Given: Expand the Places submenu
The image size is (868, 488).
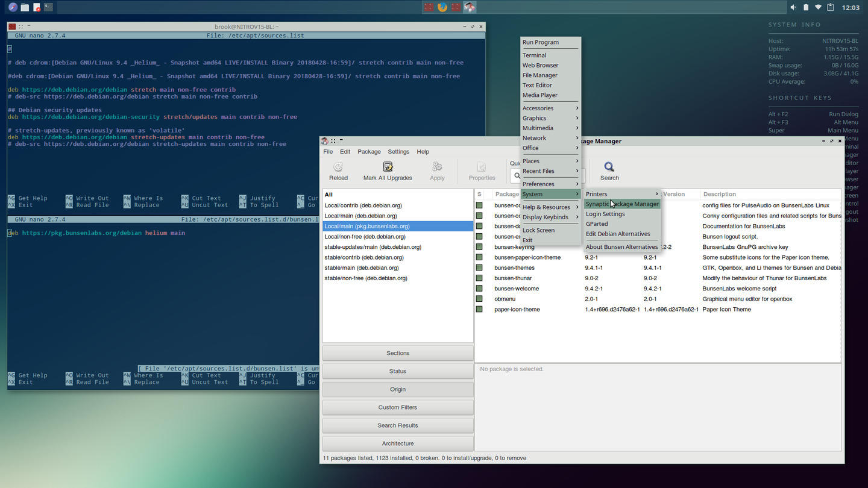Looking at the screenshot, I should click(x=550, y=161).
